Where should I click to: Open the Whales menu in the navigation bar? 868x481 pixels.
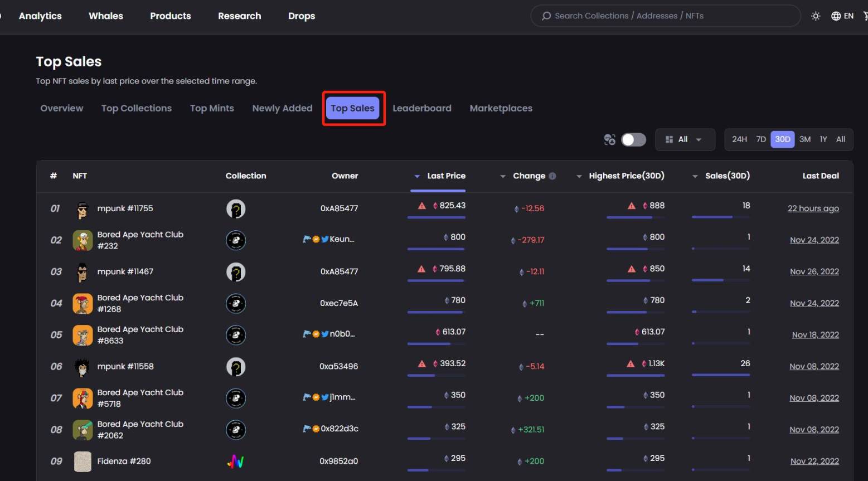pyautogui.click(x=105, y=16)
